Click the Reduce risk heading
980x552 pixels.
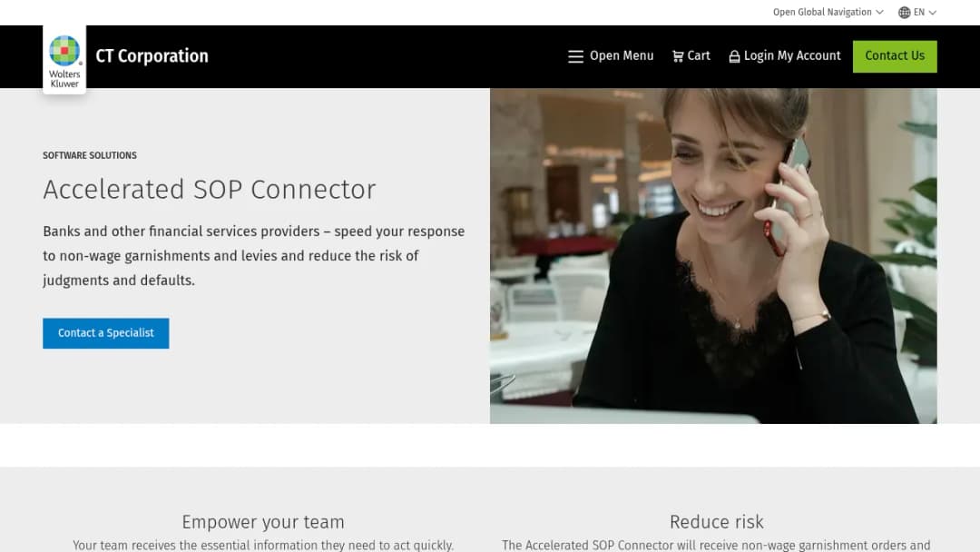tap(716, 521)
